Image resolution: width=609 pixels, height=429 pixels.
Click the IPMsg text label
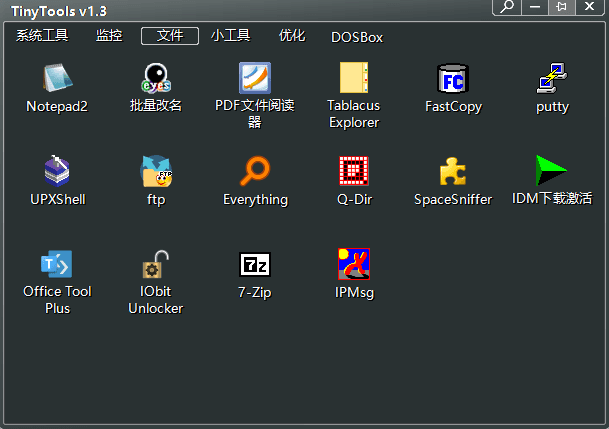(354, 292)
